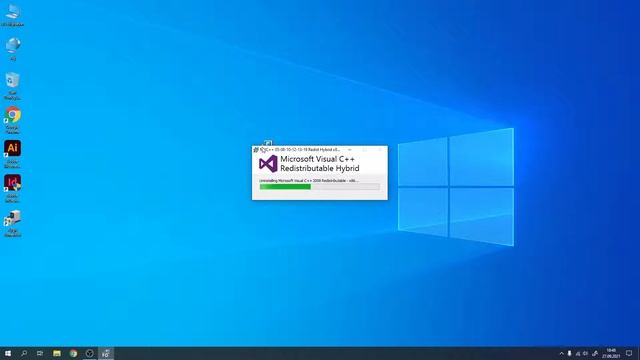The height and width of the screenshot is (360, 640).
Task: Click the microphone tray icon
Action: tap(569, 354)
